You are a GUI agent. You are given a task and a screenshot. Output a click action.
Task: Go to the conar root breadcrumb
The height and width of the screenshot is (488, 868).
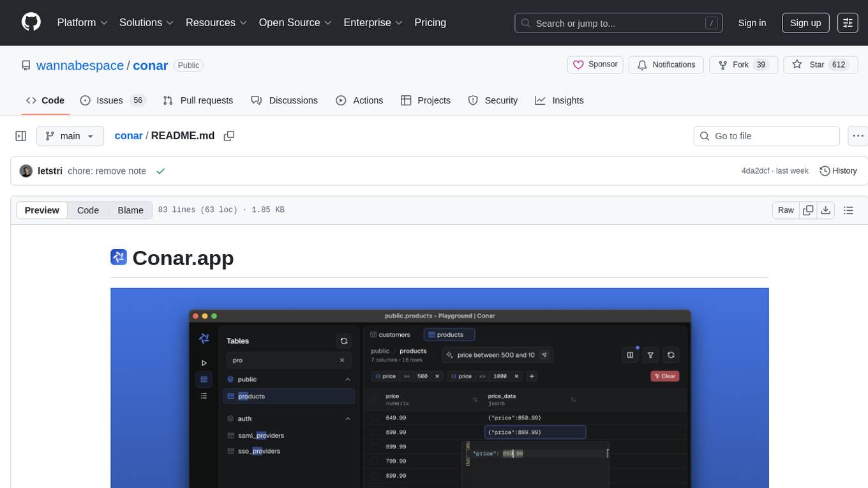pos(128,135)
